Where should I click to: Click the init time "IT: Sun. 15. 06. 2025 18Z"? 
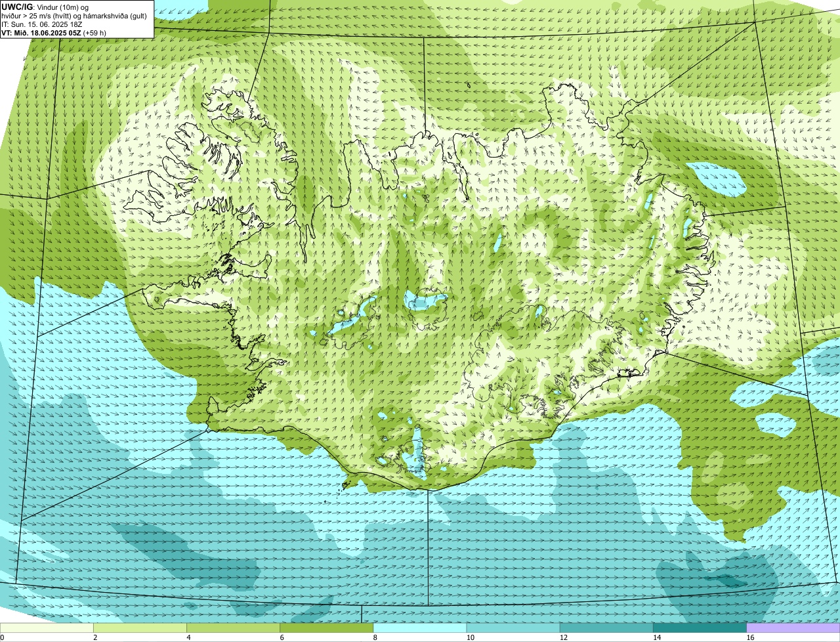coord(41,24)
